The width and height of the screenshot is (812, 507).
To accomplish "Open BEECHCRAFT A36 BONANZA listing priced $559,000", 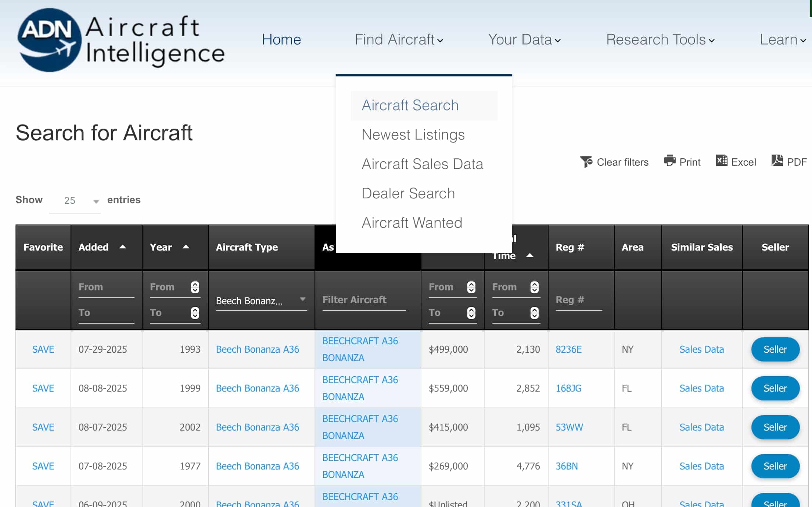I will [x=360, y=388].
